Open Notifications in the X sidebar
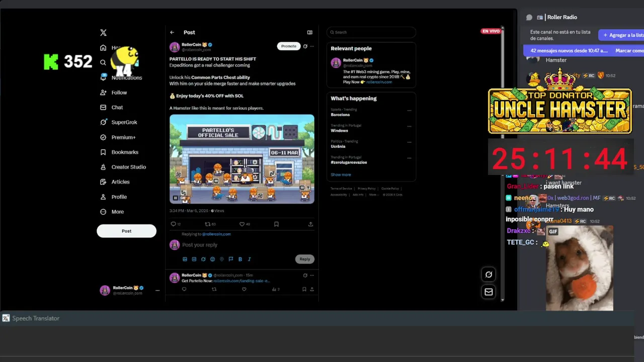 [x=121, y=77]
